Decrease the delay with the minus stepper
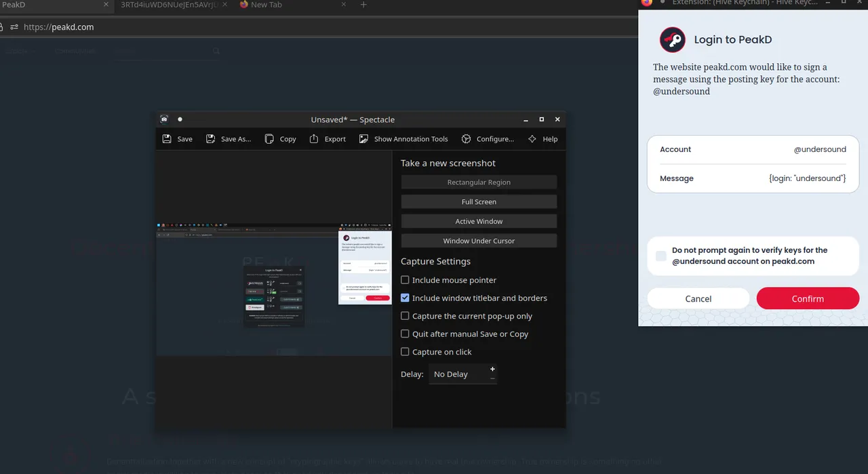Image resolution: width=868 pixels, height=474 pixels. pyautogui.click(x=492, y=378)
